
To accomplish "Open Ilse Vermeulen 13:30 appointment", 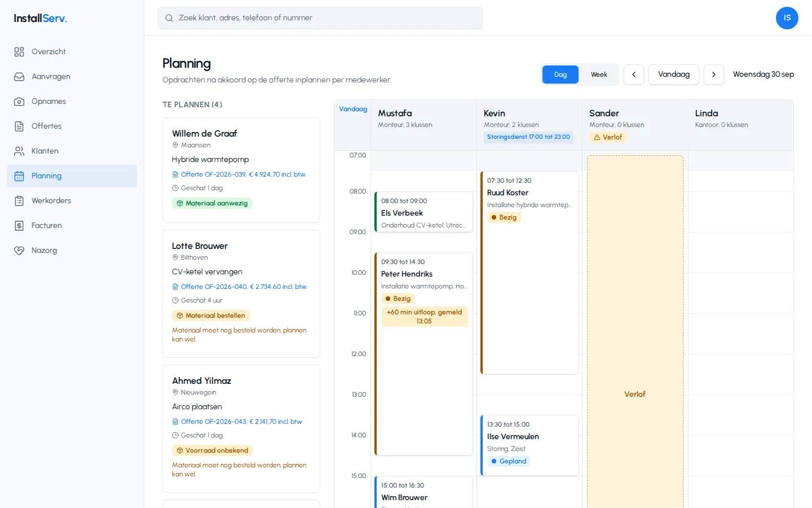I will pos(529,445).
